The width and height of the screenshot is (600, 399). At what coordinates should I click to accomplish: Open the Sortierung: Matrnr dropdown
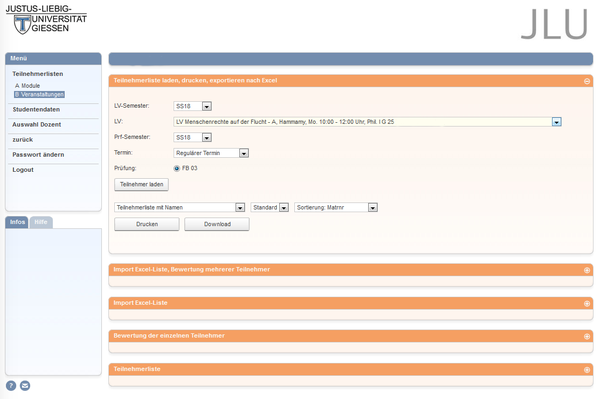click(x=336, y=207)
